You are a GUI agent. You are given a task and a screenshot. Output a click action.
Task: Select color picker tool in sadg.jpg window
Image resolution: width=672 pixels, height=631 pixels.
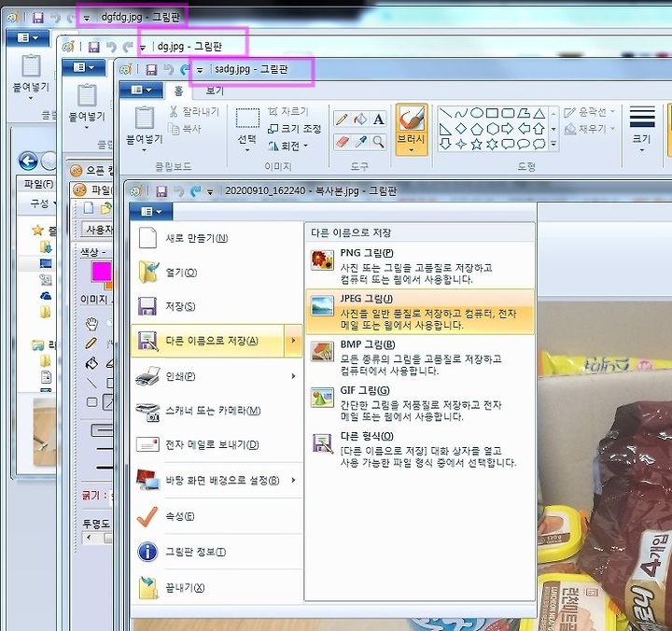(360, 142)
